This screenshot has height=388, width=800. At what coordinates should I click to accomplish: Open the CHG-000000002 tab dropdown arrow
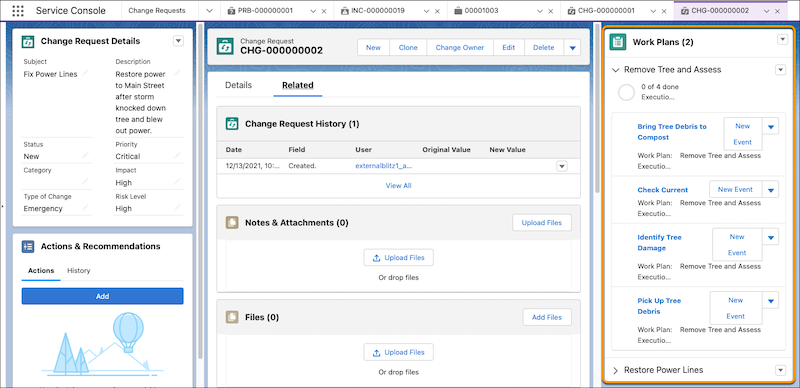coord(766,11)
